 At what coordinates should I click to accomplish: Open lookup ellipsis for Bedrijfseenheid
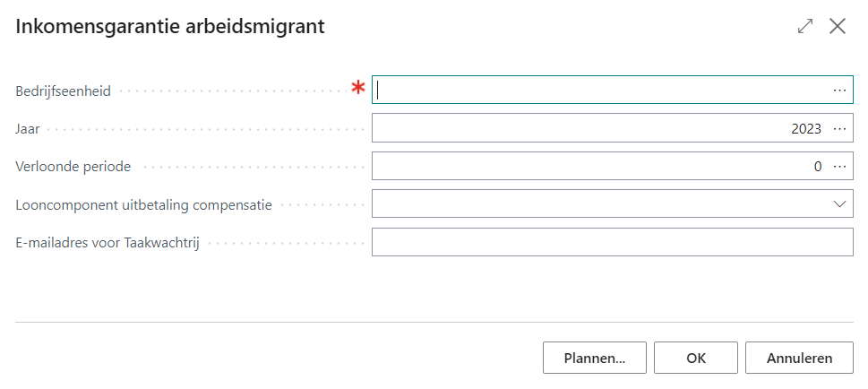coord(839,90)
